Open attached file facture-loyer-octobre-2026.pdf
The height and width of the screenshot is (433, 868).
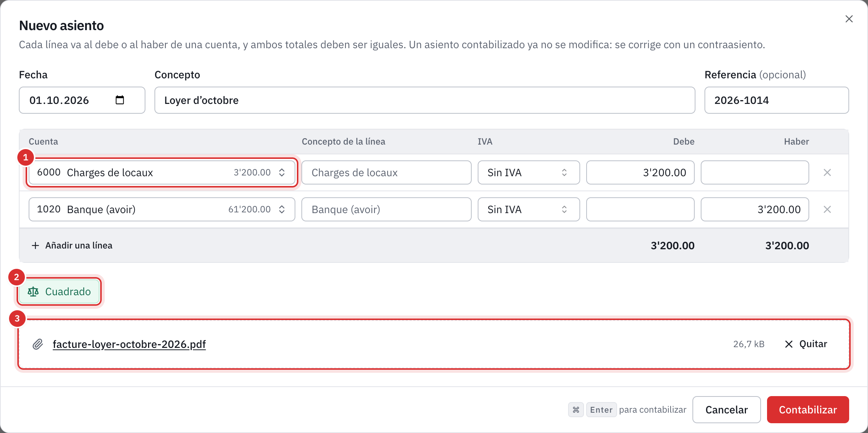tap(129, 344)
